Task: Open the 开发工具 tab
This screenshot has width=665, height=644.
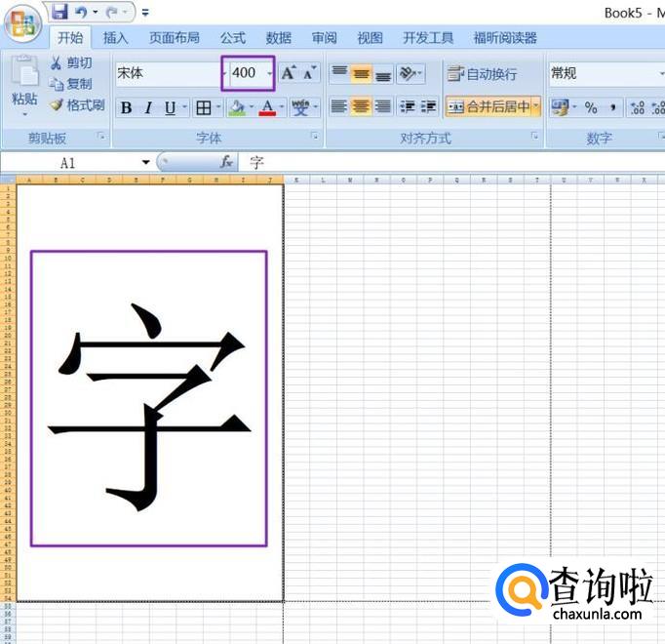Action: click(x=428, y=38)
